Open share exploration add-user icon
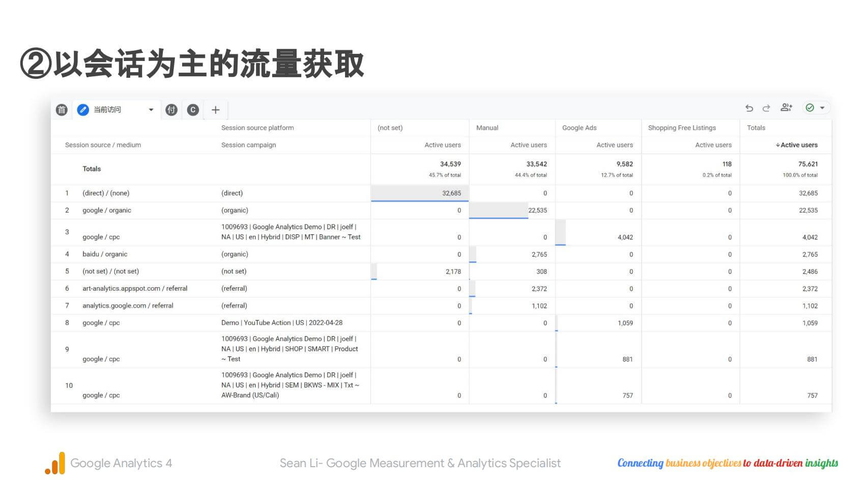The height and width of the screenshot is (488, 868). 786,107
